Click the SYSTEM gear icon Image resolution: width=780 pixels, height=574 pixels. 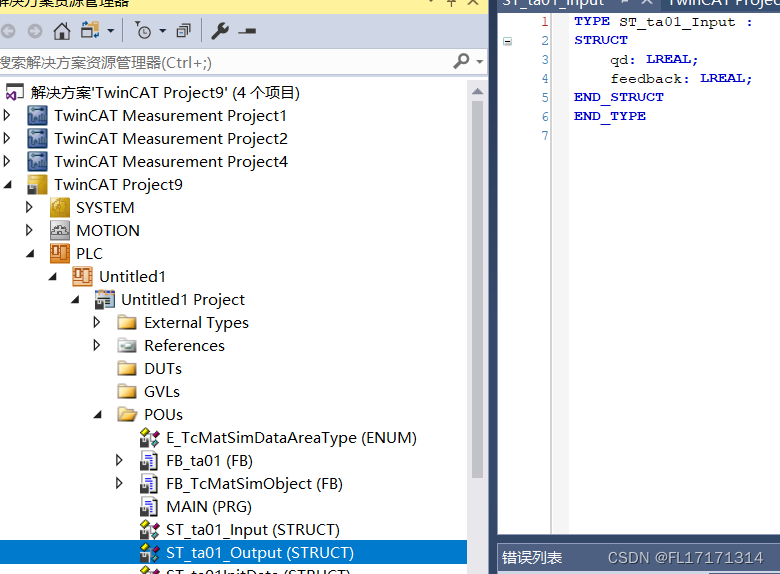click(60, 207)
